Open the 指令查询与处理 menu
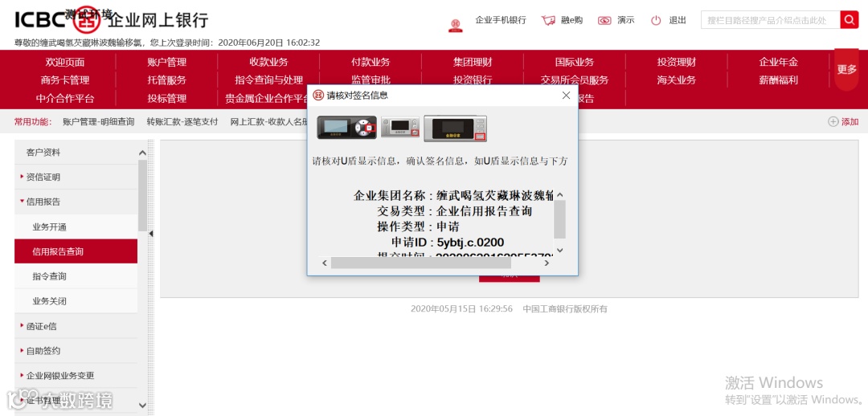The image size is (868, 416). coord(268,80)
